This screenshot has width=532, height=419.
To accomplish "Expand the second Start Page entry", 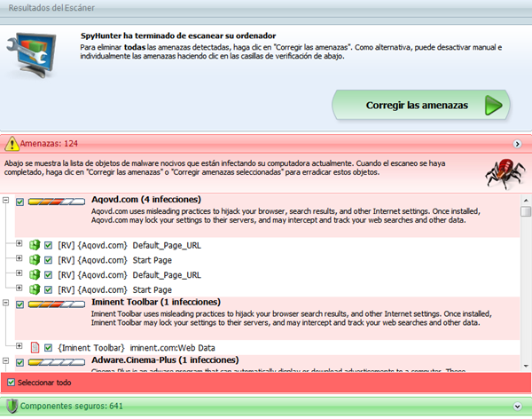I will click(x=19, y=288).
